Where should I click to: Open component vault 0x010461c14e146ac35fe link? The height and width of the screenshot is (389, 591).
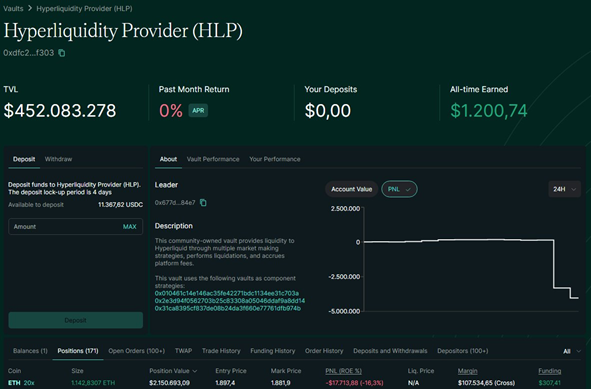coord(227,293)
